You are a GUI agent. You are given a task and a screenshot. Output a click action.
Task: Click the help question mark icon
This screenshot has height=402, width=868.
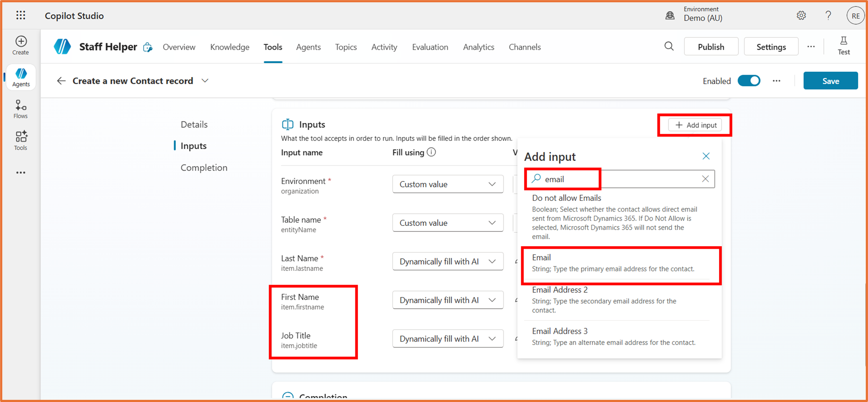tap(828, 16)
